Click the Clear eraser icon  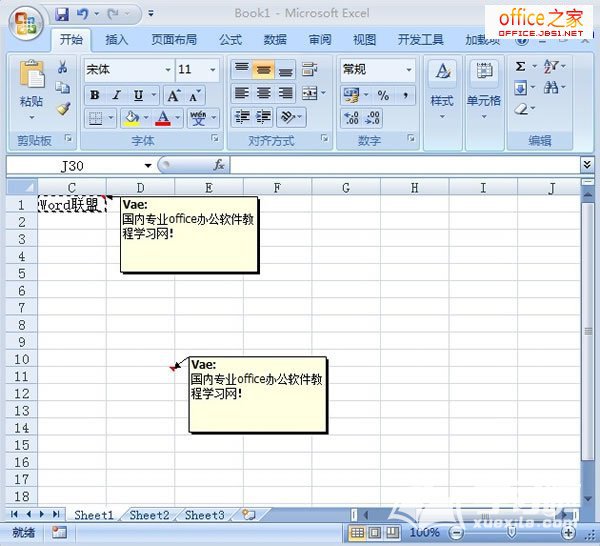click(521, 109)
